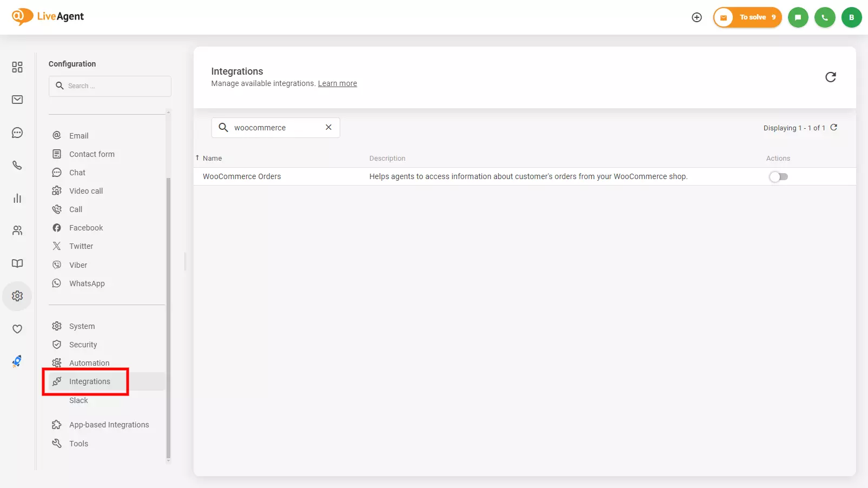Open the heart icon in the sidebar
This screenshot has height=488, width=868.
tap(17, 329)
